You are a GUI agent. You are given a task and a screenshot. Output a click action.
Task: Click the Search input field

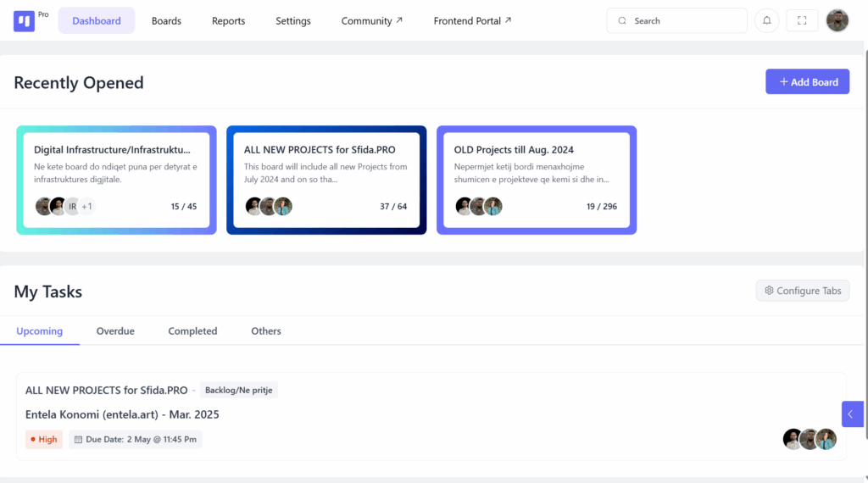676,20
